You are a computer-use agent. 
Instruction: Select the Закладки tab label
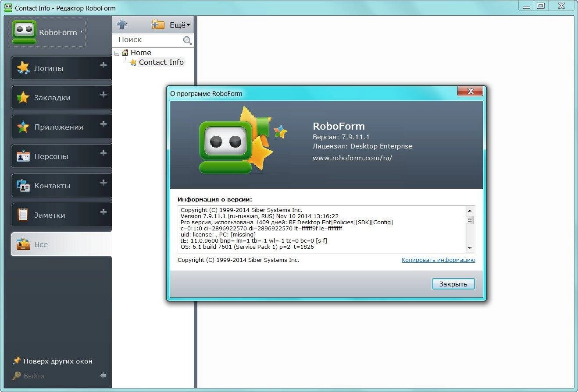pyautogui.click(x=52, y=98)
